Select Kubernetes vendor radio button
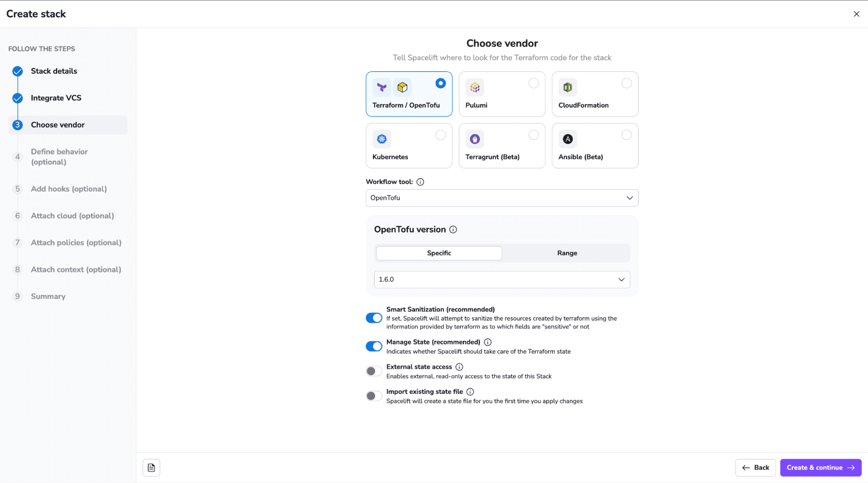 440,135
